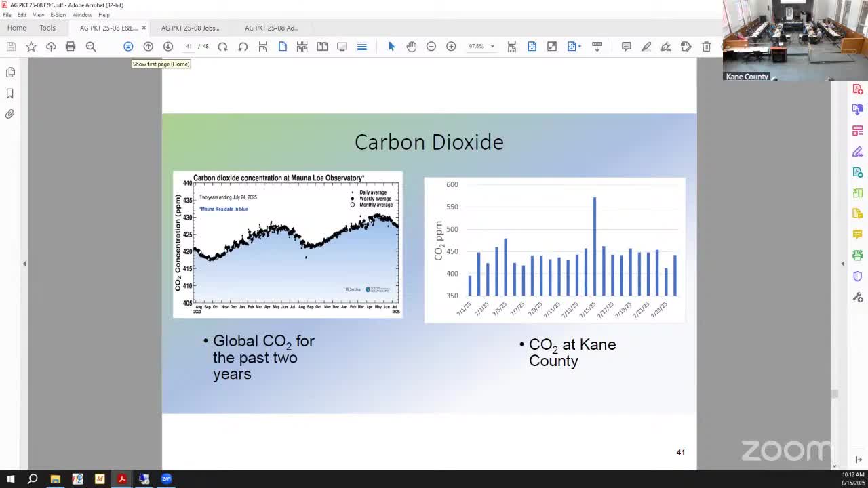Expand the right tools pane arrow

843,264
